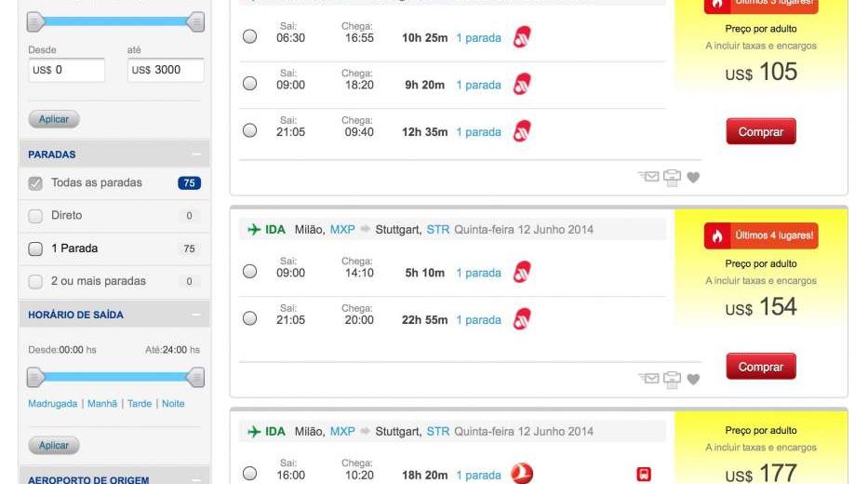Click the Turkish Airlines logo on the 16:00 flight

coord(522,475)
